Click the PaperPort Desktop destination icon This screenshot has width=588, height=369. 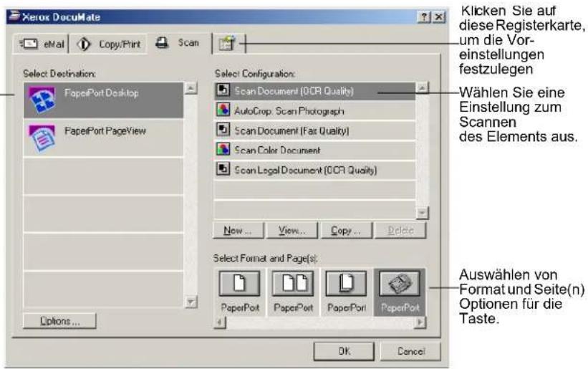[x=42, y=100]
